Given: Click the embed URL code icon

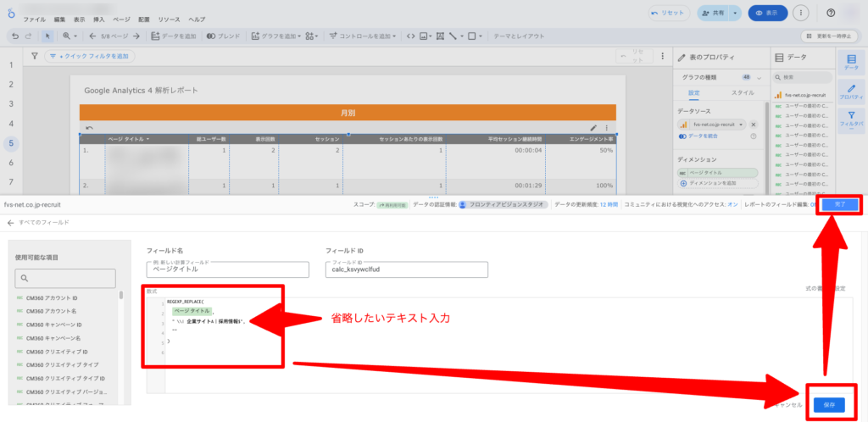Looking at the screenshot, I should (x=410, y=36).
